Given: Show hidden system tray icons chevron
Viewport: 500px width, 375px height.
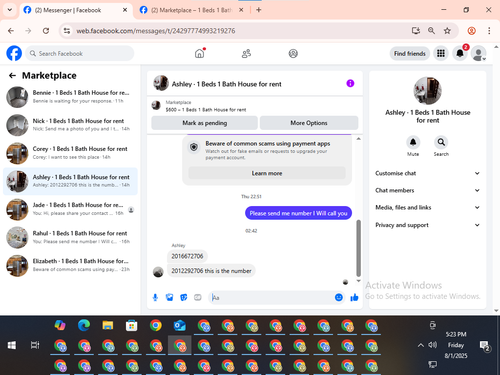Looking at the screenshot, I should point(421,345).
